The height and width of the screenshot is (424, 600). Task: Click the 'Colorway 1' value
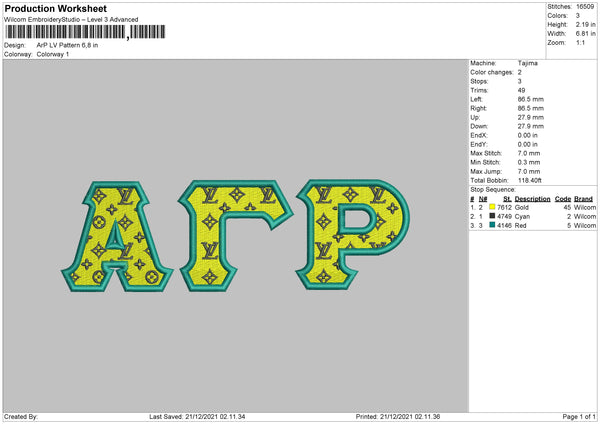pyautogui.click(x=53, y=54)
